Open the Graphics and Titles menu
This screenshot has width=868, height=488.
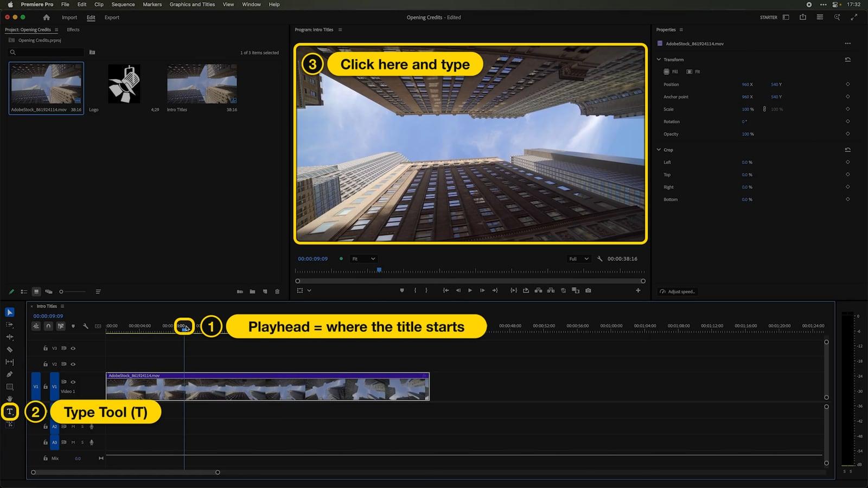point(192,4)
